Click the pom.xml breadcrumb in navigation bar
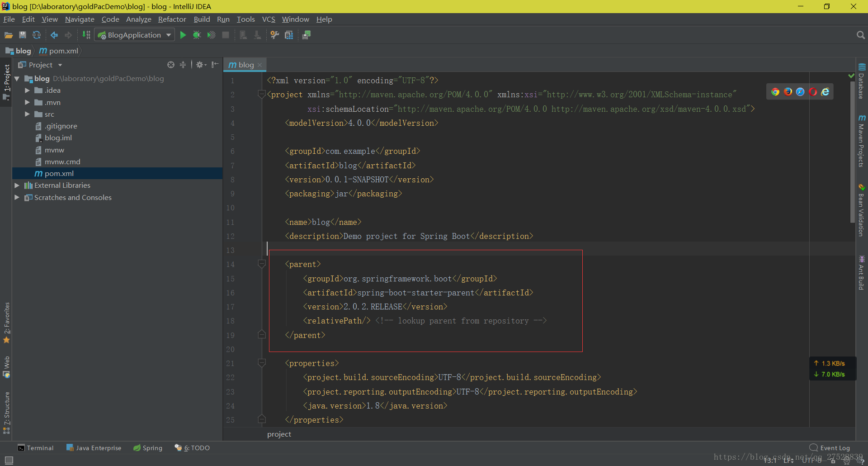Viewport: 868px width, 466px height. 59,51
